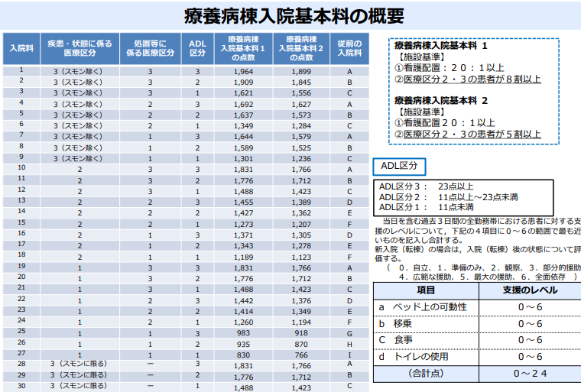
Task: Click the 従前の入院料 column header
Action: point(349,49)
